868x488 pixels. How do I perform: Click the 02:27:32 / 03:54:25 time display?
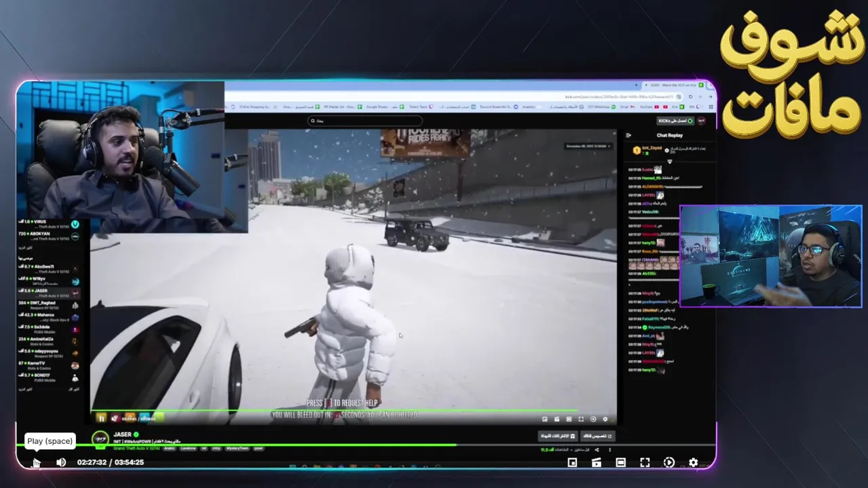coord(111,462)
